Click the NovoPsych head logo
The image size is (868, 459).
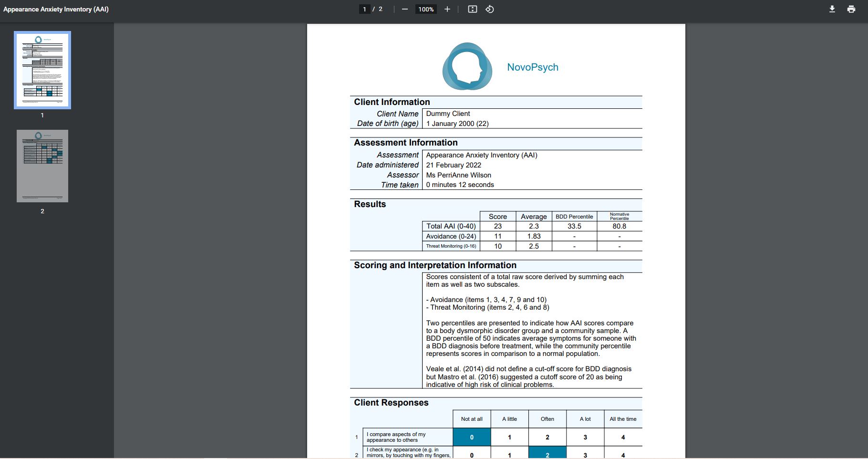click(467, 66)
